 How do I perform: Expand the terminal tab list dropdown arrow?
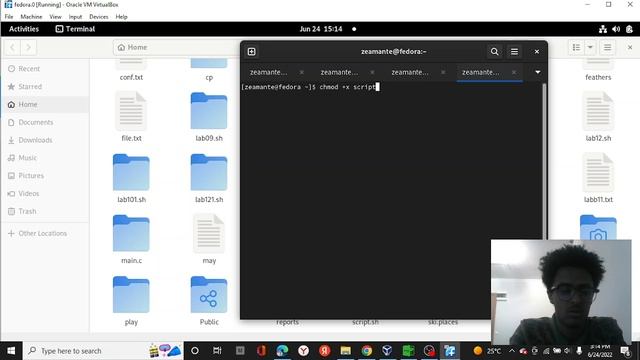coord(538,72)
